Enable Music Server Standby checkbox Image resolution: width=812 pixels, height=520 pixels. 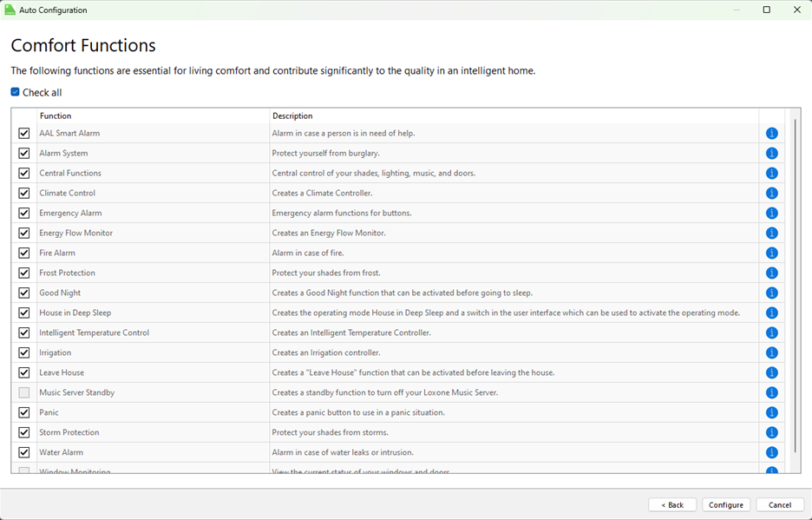coord(24,393)
